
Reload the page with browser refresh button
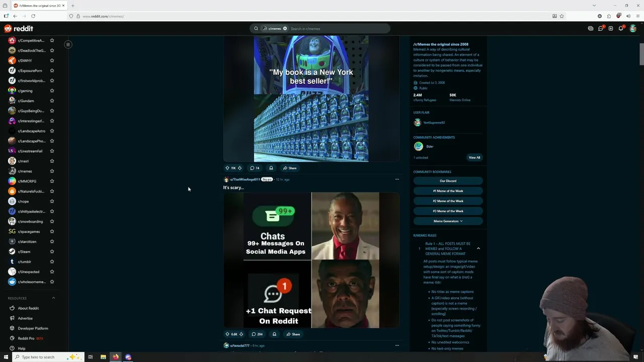click(x=33, y=16)
